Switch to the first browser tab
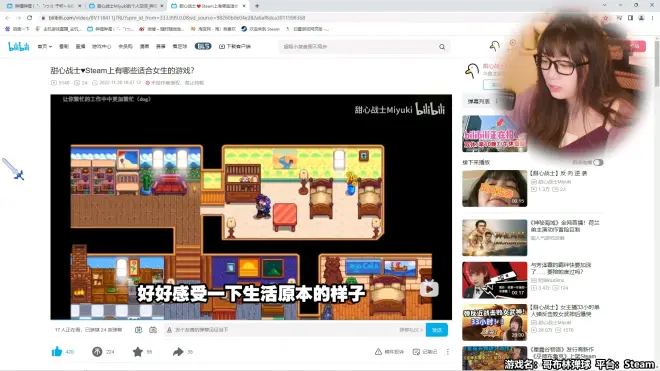The width and height of the screenshot is (660, 371). pos(43,6)
